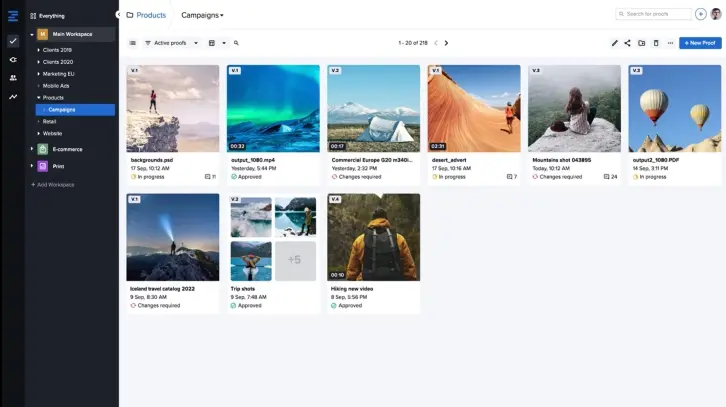Toggle the list view icon

[133, 43]
